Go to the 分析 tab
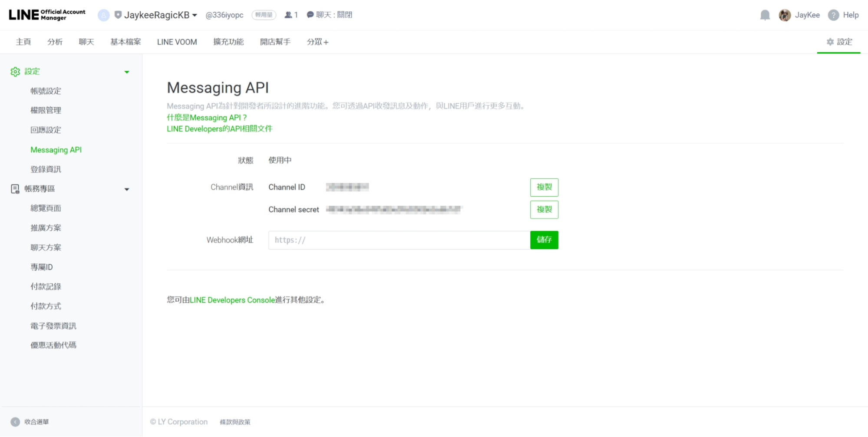 (55, 42)
